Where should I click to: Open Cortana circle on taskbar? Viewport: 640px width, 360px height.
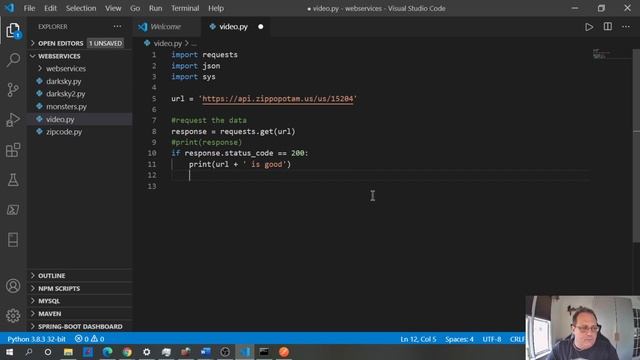(48, 352)
